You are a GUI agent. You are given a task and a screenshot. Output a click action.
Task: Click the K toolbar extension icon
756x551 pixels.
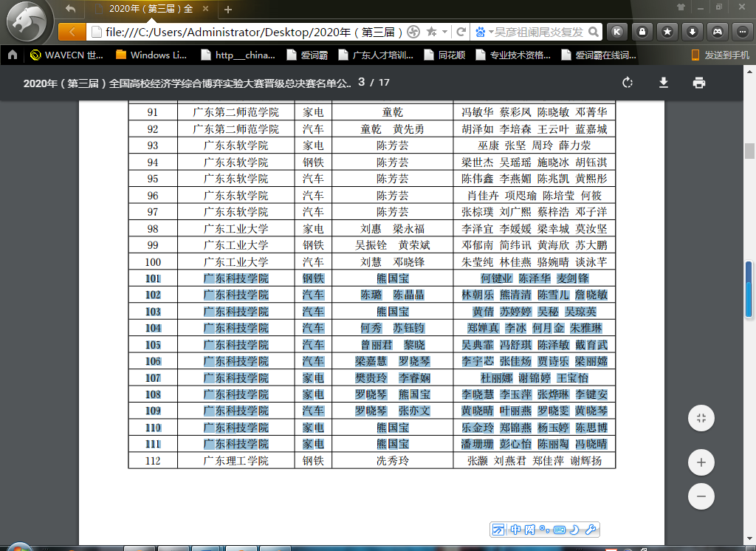[616, 32]
